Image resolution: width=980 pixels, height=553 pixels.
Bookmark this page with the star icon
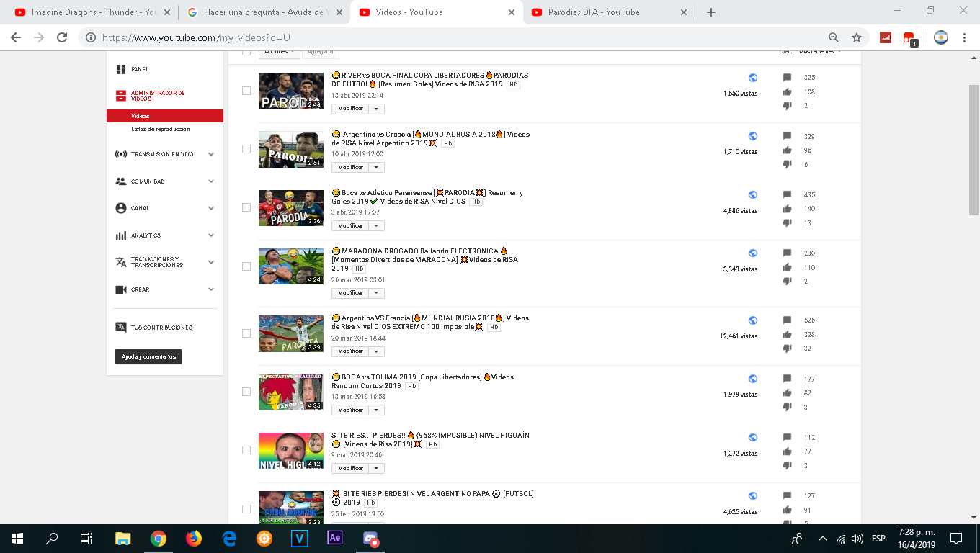(857, 37)
